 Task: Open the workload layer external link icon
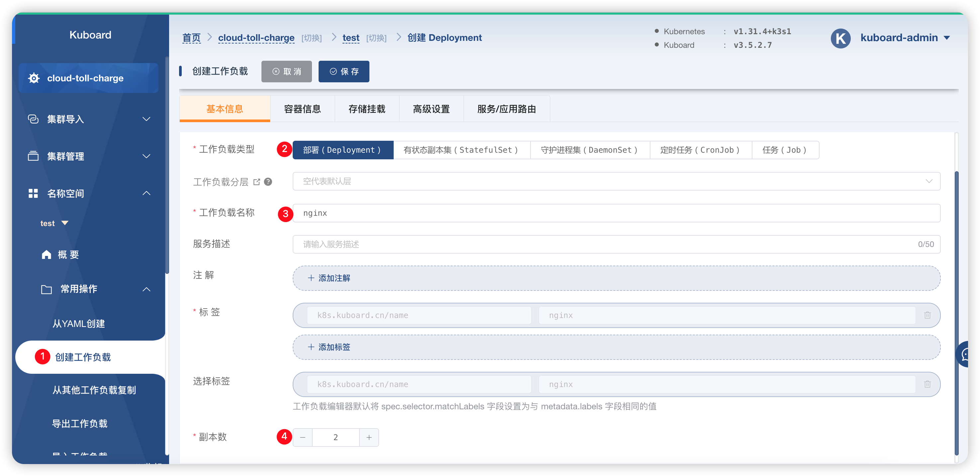[x=257, y=182]
